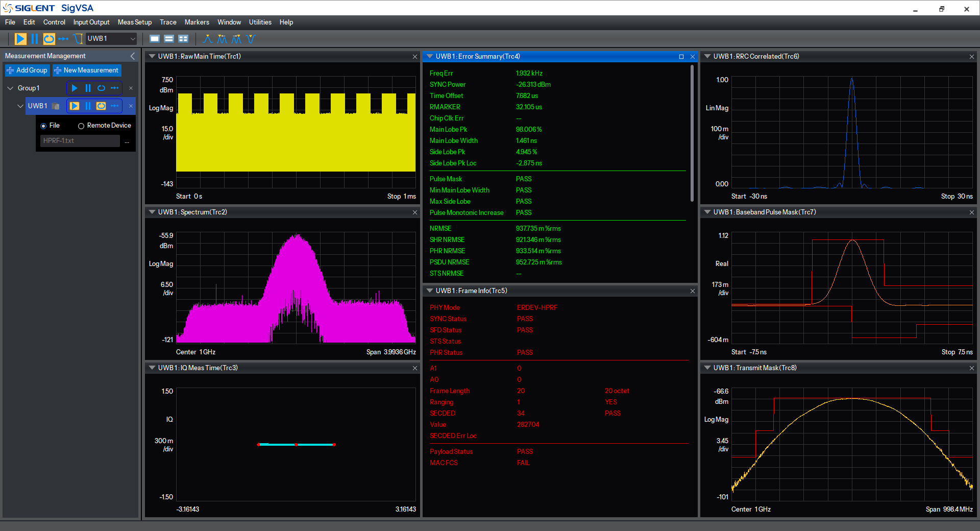Open the UWB1 measurement dropdown in toolbar
Image resolution: width=980 pixels, height=531 pixels.
click(x=111, y=39)
